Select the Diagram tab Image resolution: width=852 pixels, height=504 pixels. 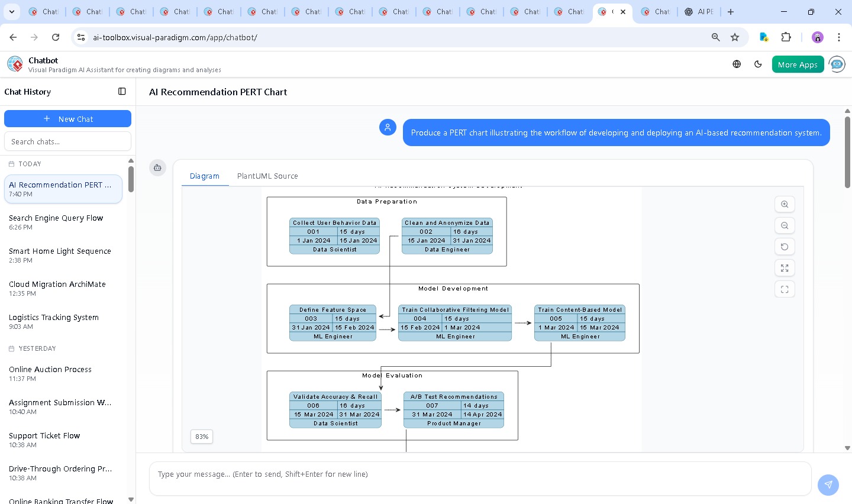click(205, 176)
